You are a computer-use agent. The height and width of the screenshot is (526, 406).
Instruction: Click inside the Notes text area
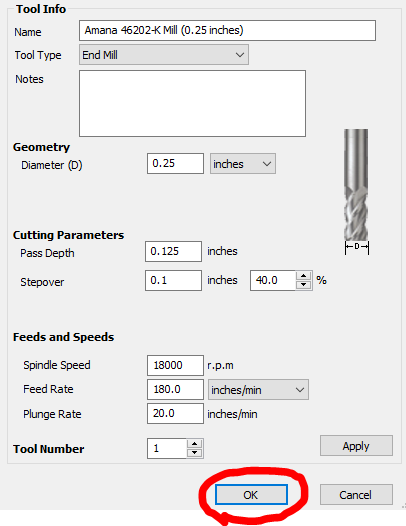pyautogui.click(x=192, y=103)
